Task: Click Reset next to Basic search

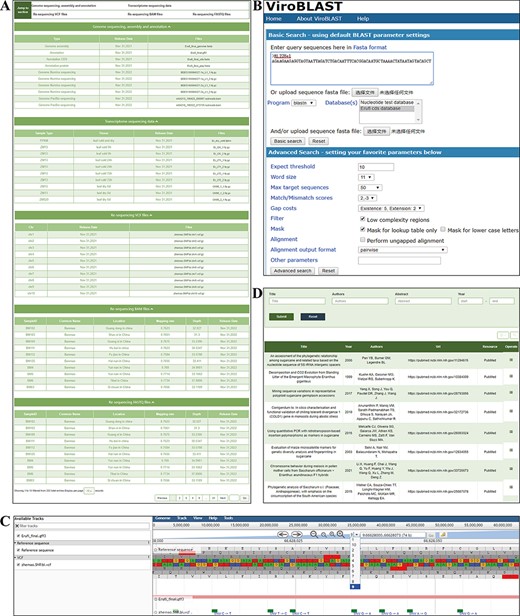Action: click(x=319, y=141)
